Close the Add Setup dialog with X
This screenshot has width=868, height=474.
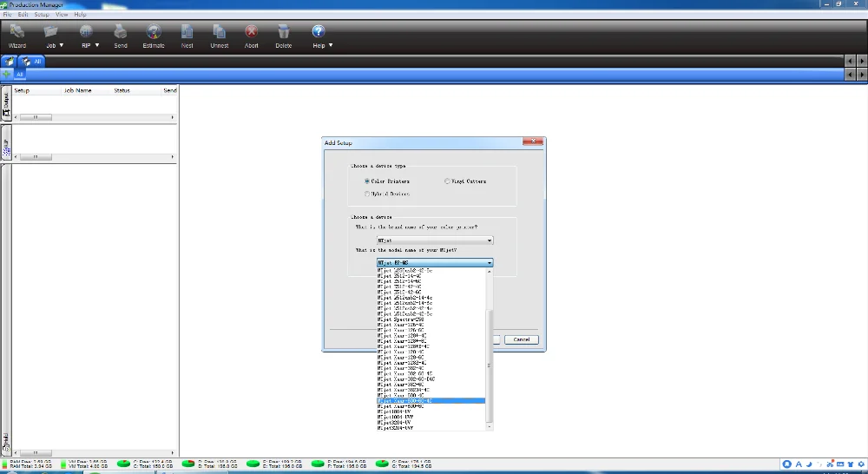point(533,142)
